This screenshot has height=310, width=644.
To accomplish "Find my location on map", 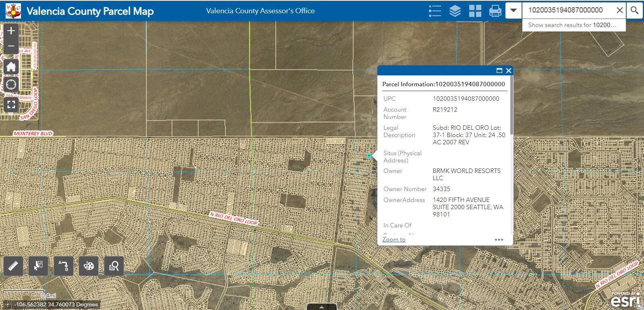I will (x=11, y=84).
